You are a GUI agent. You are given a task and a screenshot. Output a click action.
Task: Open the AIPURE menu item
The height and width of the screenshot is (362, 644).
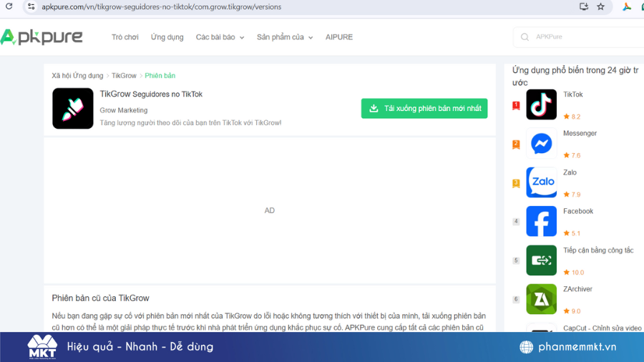pyautogui.click(x=339, y=37)
